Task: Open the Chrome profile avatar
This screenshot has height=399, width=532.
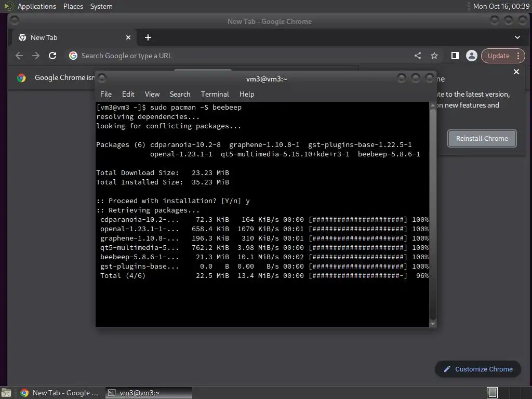Action: (x=471, y=56)
